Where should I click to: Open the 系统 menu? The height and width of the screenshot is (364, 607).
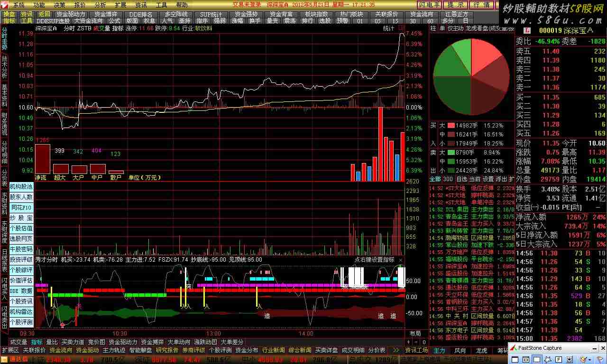(19, 5)
